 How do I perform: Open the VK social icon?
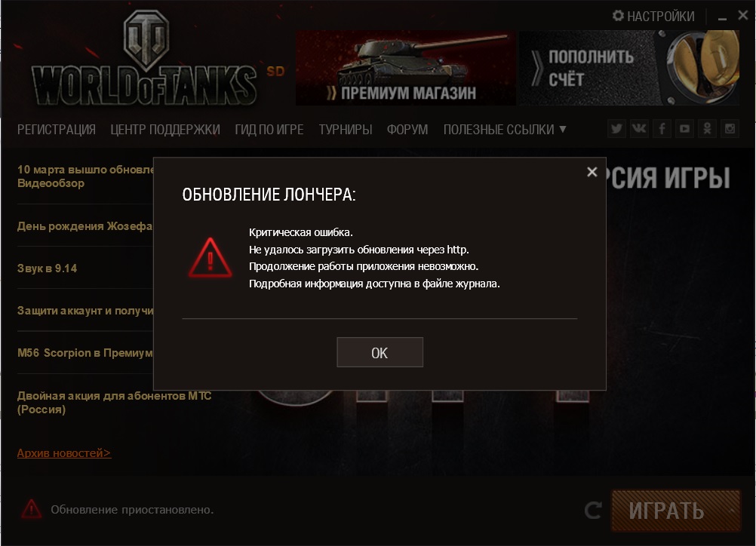639,129
